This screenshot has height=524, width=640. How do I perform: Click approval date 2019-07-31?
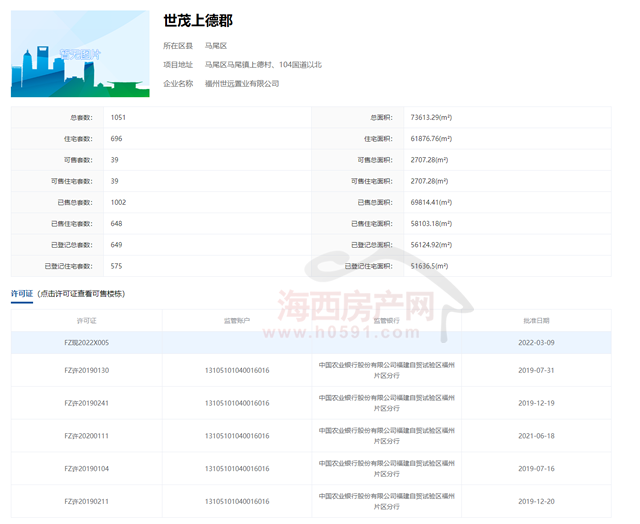tap(536, 371)
